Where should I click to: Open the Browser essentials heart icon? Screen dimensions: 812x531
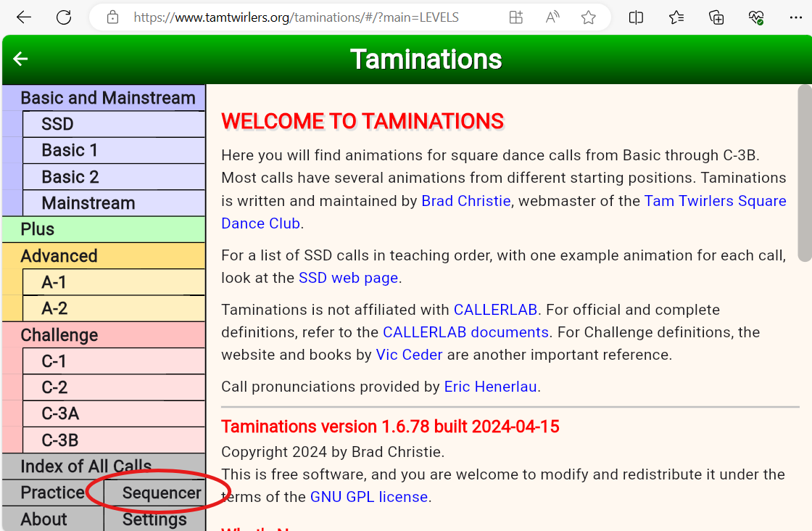coord(756,17)
